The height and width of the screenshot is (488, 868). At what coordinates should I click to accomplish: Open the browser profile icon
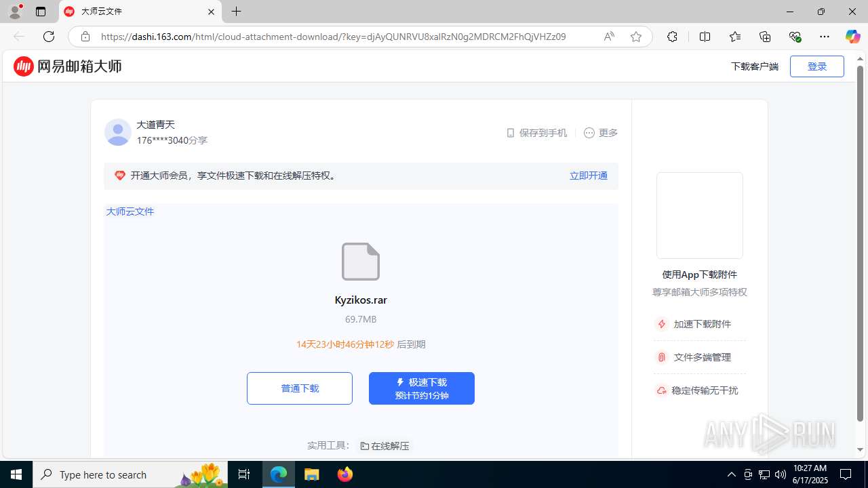click(x=15, y=12)
